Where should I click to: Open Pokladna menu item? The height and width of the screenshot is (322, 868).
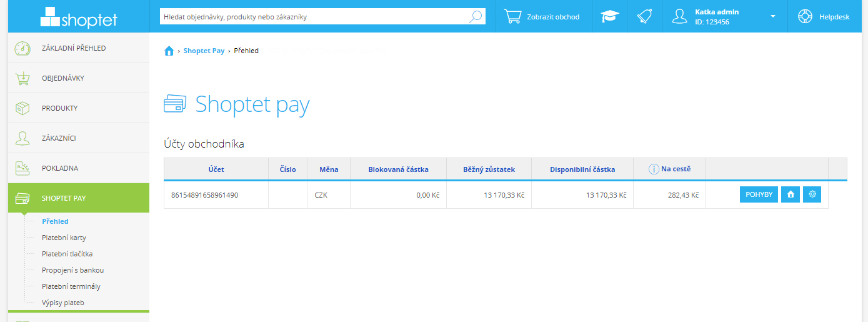pyautogui.click(x=79, y=168)
